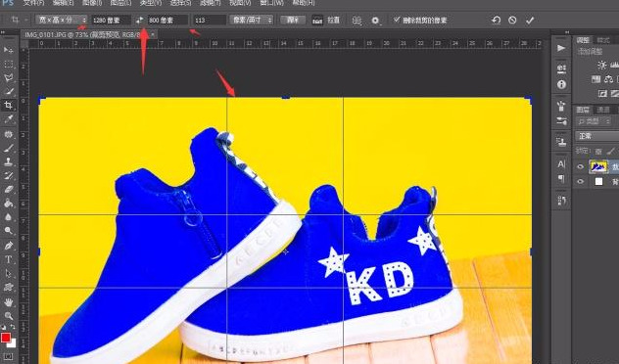The image size is (619, 364).
Task: Open the pixels/inch resolution unit dropdown
Action: click(x=252, y=20)
